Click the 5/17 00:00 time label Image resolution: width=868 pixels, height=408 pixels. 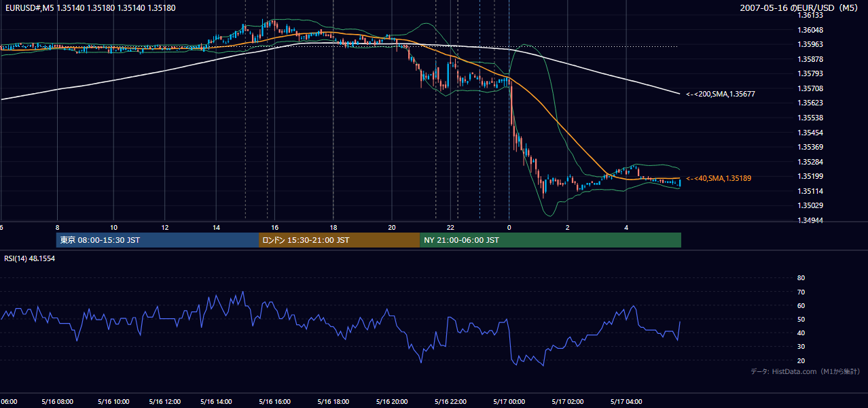509,402
